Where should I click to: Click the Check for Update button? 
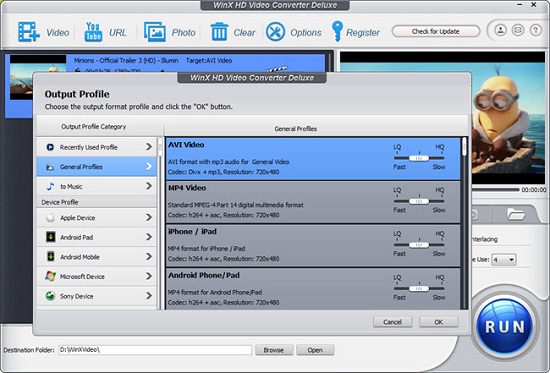pyautogui.click(x=436, y=31)
